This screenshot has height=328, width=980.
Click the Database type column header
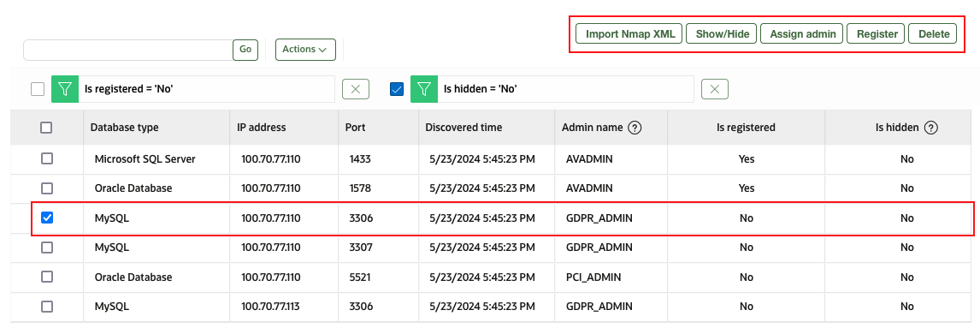pyautogui.click(x=124, y=128)
